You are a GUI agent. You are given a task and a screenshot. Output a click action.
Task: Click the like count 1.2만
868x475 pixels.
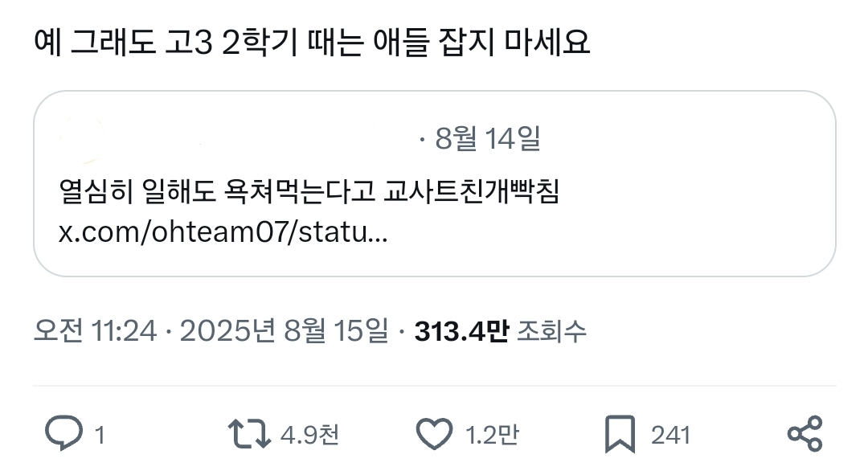tap(492, 435)
